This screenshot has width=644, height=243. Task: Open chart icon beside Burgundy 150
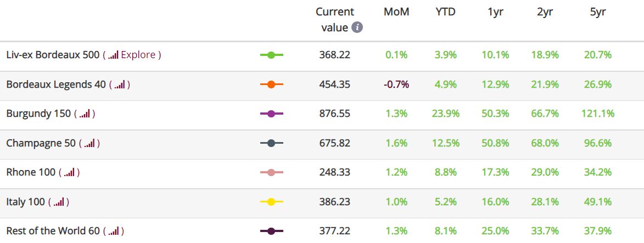point(85,114)
